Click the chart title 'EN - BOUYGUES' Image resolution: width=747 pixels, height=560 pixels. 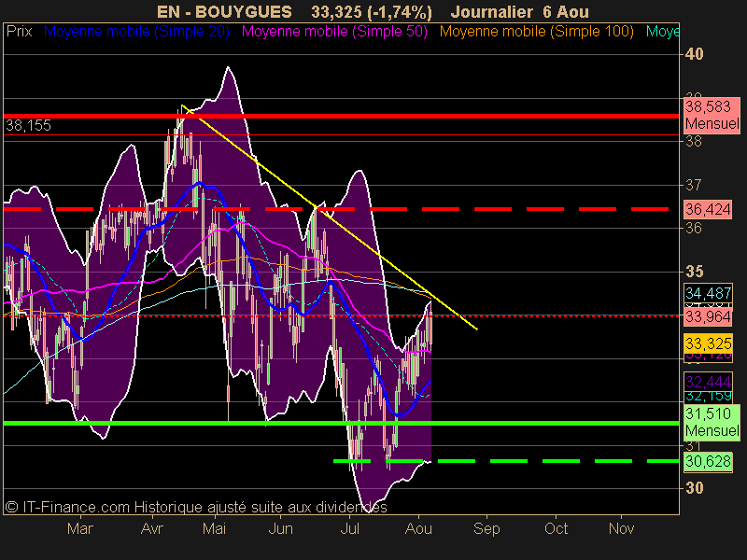point(224,12)
